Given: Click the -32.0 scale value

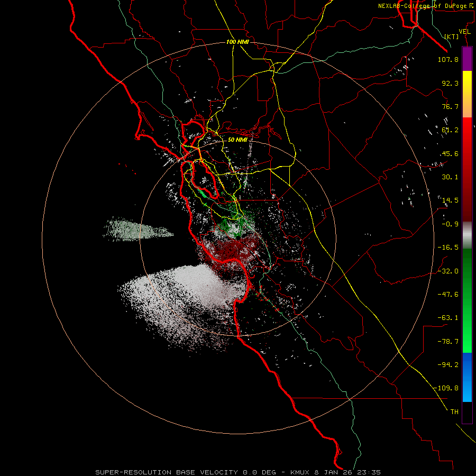Looking at the screenshot, I should tap(448, 271).
